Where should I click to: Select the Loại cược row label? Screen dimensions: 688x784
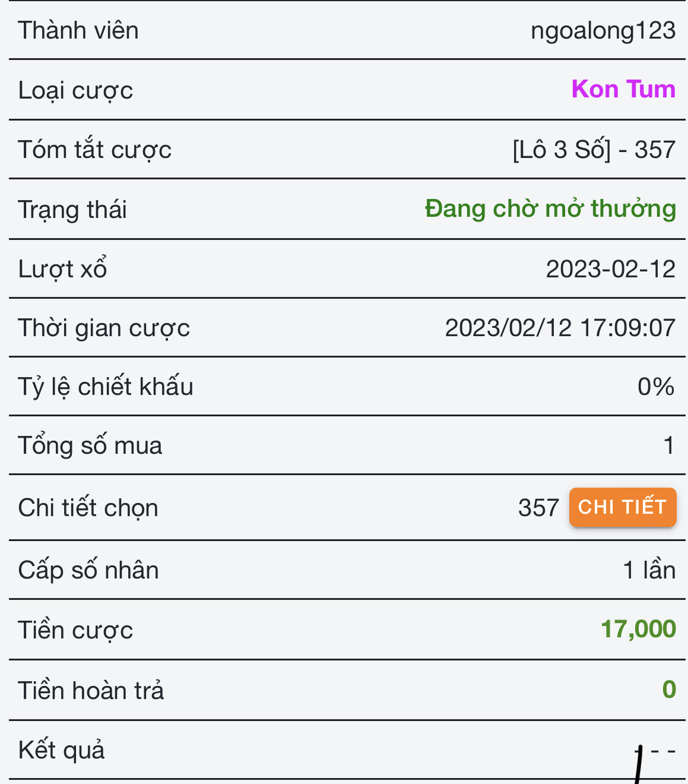click(x=75, y=91)
